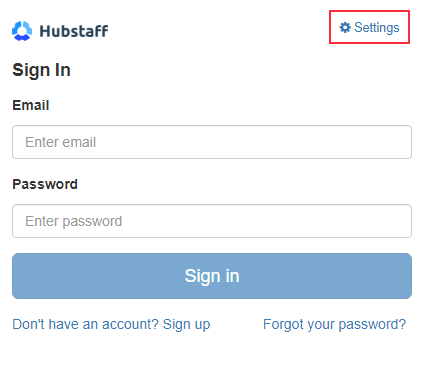Click the Email field label

(x=31, y=105)
